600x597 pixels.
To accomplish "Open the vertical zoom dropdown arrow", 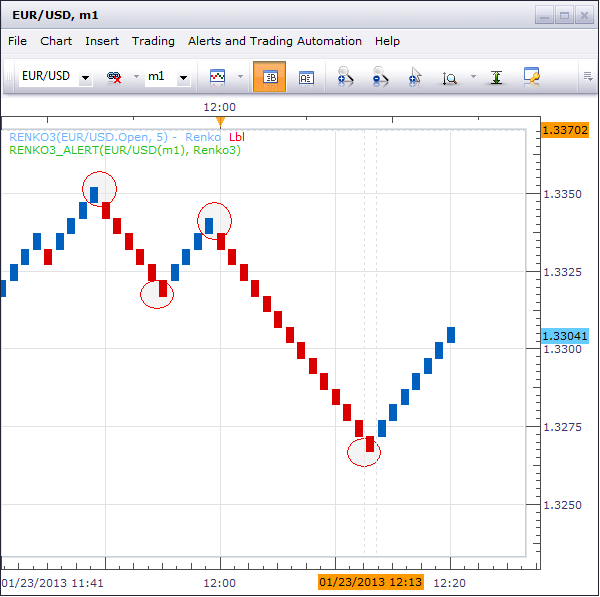I will click(473, 77).
